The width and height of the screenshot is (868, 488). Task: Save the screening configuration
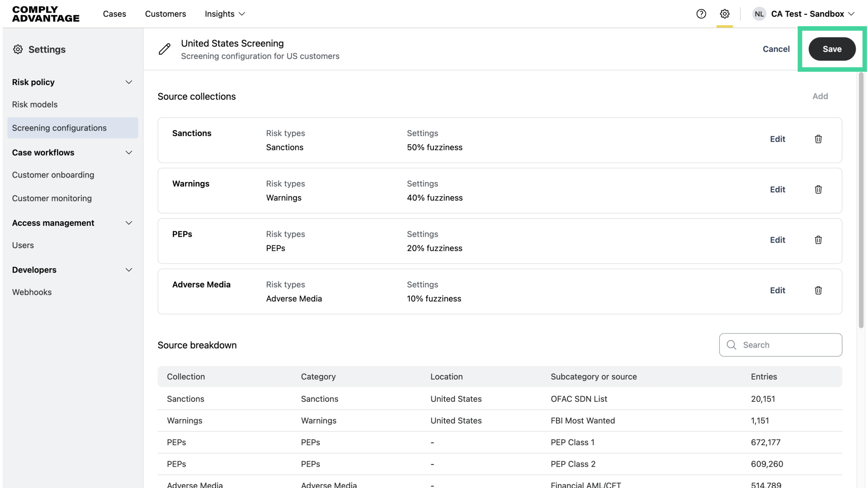(832, 49)
